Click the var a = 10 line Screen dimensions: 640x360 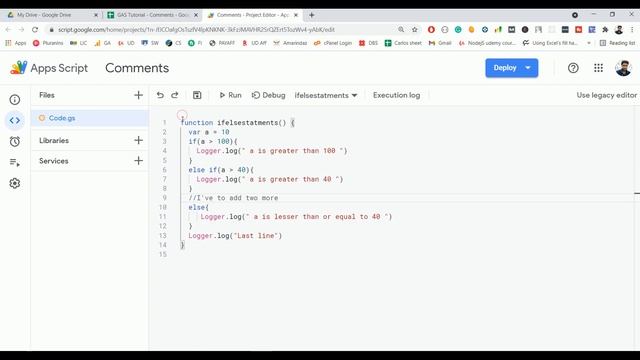coord(209,132)
